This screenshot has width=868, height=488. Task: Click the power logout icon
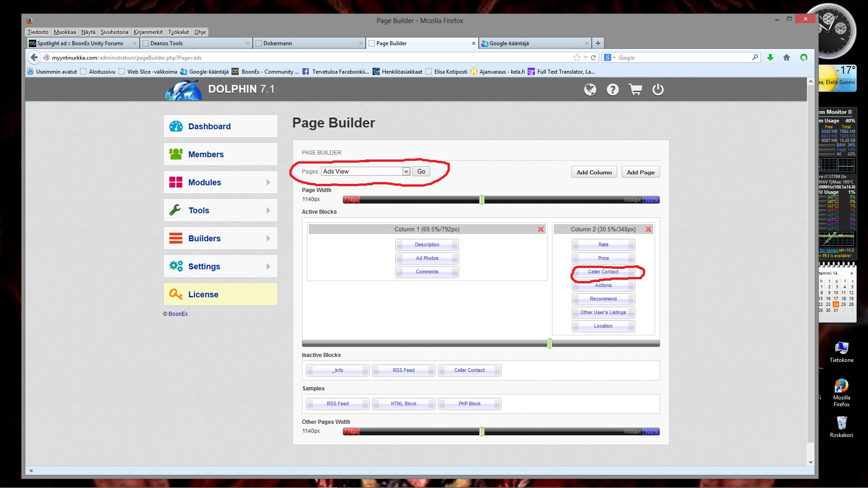[658, 89]
